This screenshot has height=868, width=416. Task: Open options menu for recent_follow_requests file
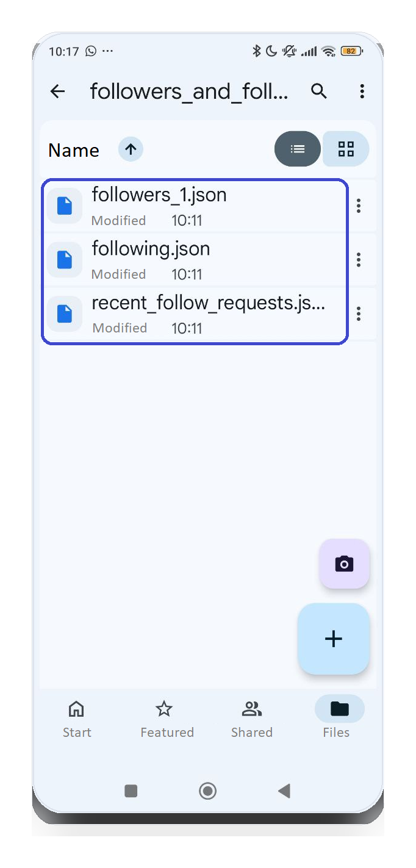(x=359, y=314)
